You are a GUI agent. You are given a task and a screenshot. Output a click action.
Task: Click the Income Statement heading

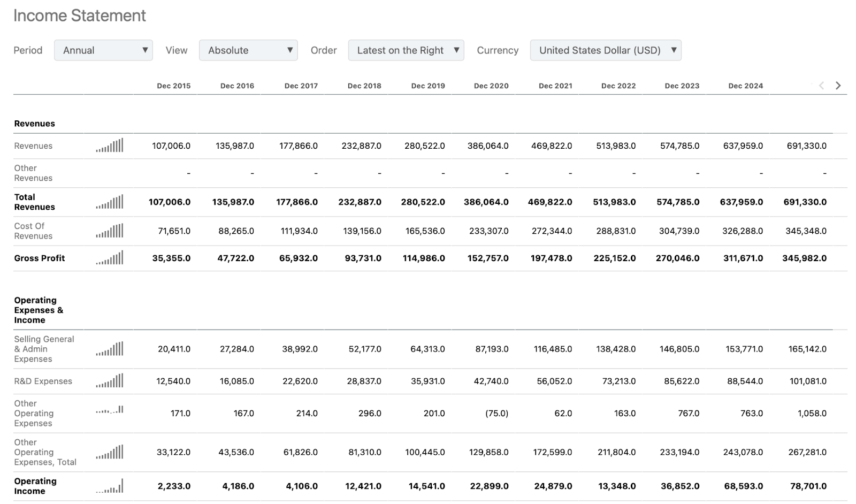[x=80, y=16]
